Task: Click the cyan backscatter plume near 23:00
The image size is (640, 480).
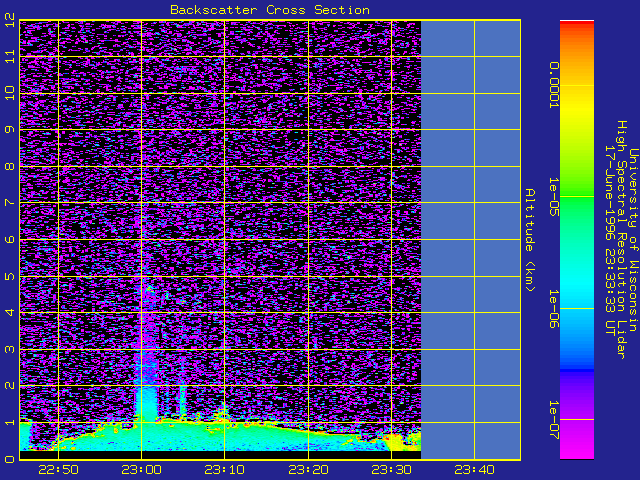Action: click(x=149, y=402)
